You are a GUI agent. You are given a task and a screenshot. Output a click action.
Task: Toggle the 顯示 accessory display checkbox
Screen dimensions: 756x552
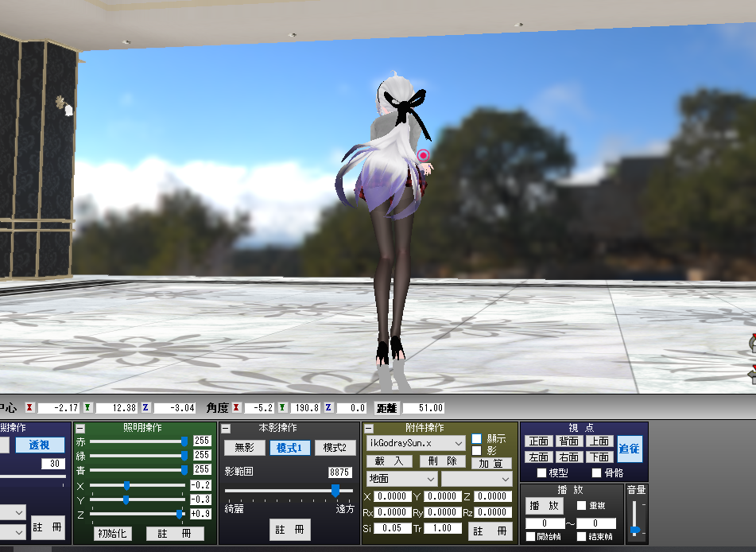pos(476,438)
